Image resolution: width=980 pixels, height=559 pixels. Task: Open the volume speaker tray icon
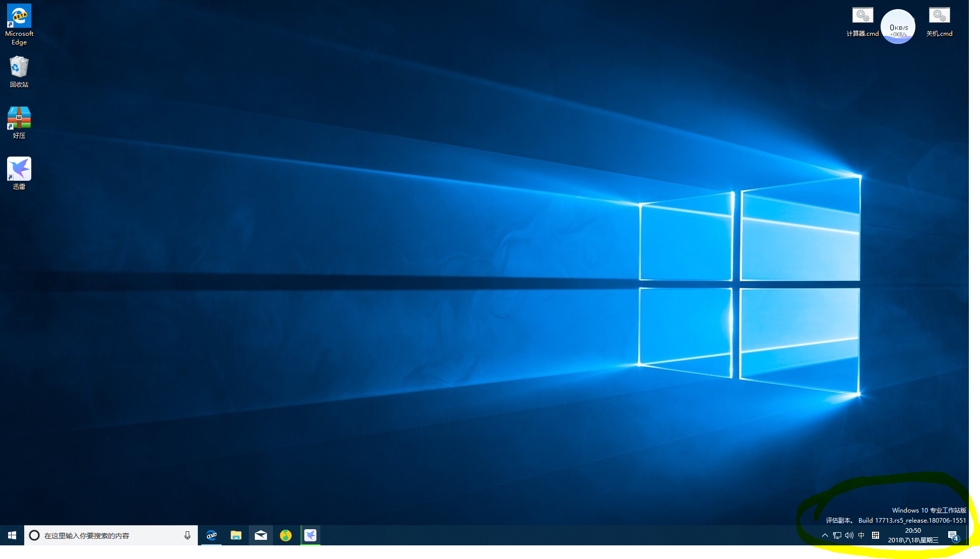pos(849,535)
